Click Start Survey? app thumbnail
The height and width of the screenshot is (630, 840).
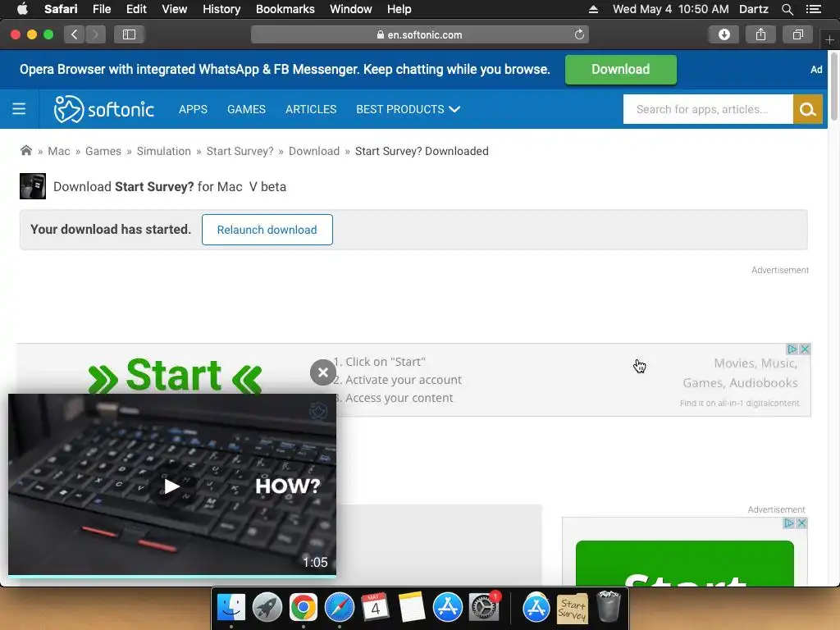pyautogui.click(x=33, y=186)
